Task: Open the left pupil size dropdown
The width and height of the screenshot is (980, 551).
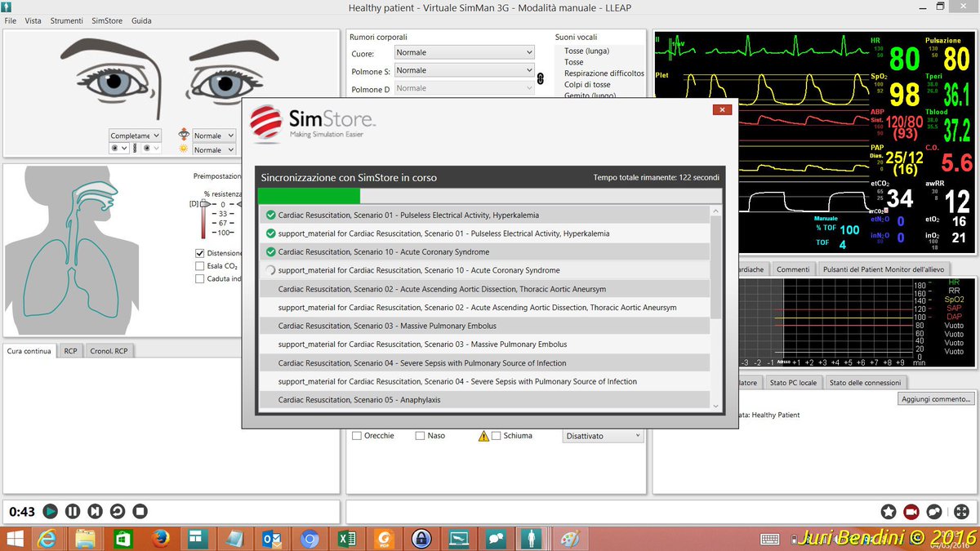Action: pos(119,149)
